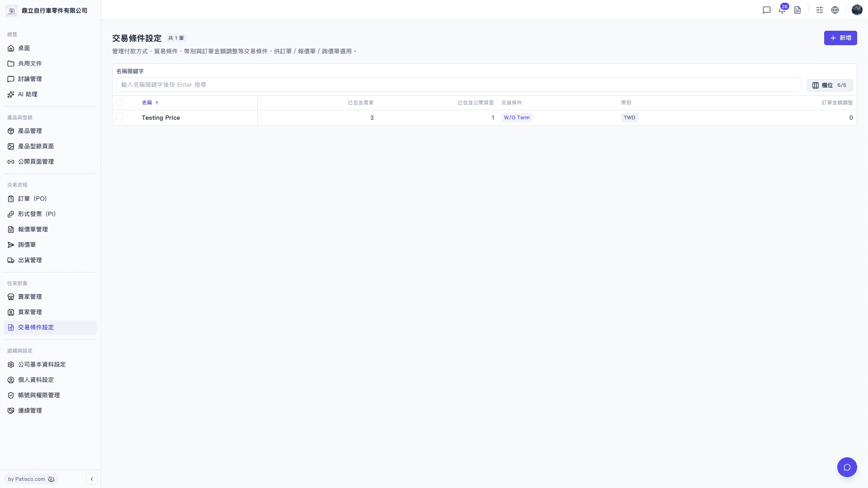Open 產品型錄頁面 in the sidebar

point(50,146)
